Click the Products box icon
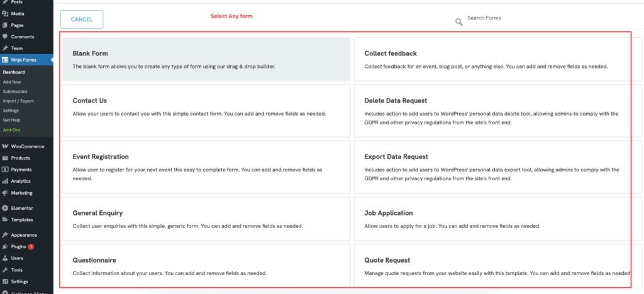644x294 pixels. (x=5, y=158)
